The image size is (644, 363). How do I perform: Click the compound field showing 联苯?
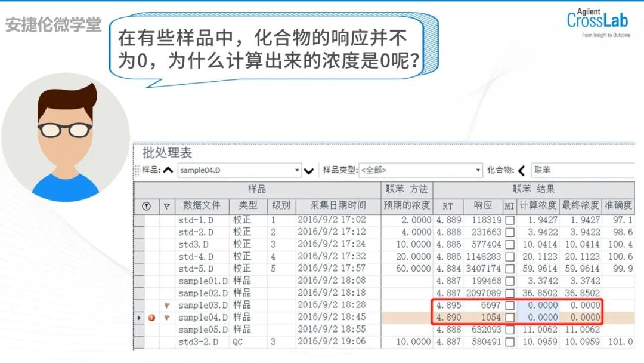tap(583, 170)
